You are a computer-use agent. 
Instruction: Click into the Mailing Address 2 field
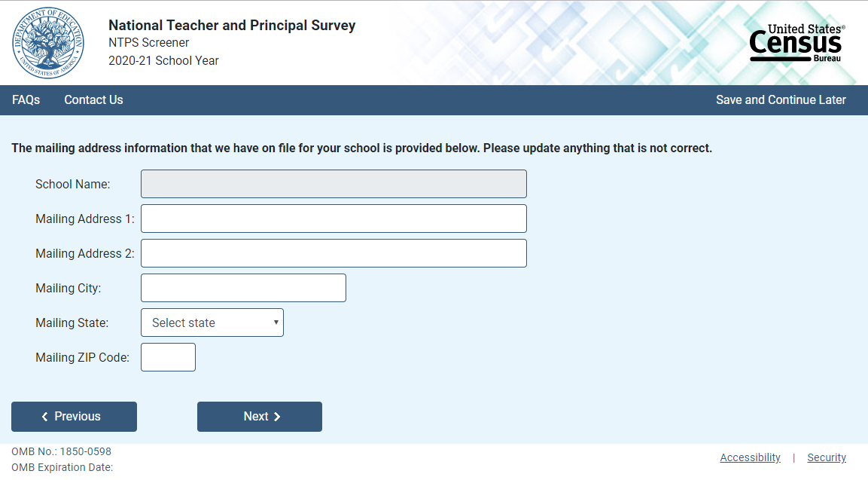coord(333,253)
